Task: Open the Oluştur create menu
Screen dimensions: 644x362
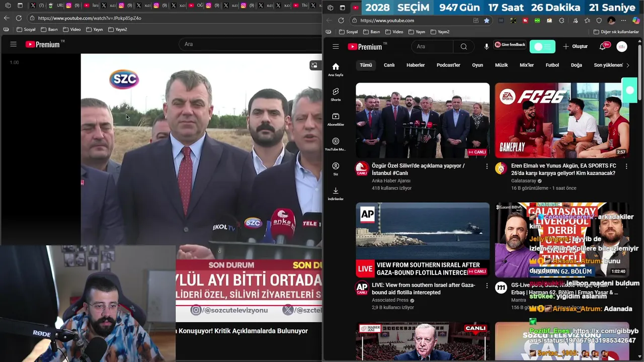Action: coord(575,46)
